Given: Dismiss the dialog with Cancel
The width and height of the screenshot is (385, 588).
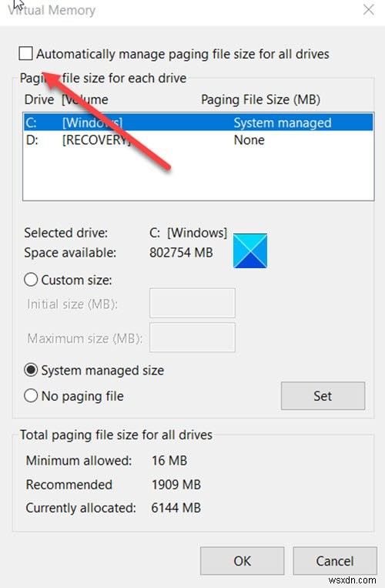Looking at the screenshot, I should point(335,561).
